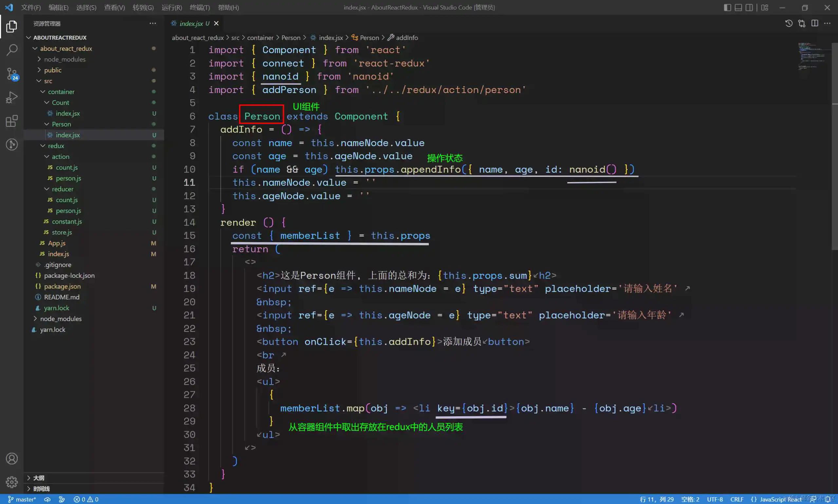Viewport: 838px width, 504px height.
Task: Open the Run and Debug view
Action: 11,98
